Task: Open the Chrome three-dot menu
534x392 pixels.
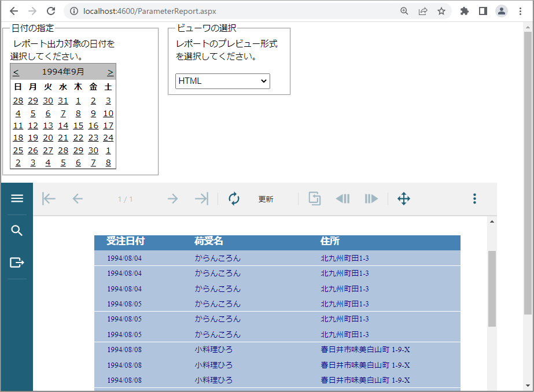Action: tap(520, 11)
